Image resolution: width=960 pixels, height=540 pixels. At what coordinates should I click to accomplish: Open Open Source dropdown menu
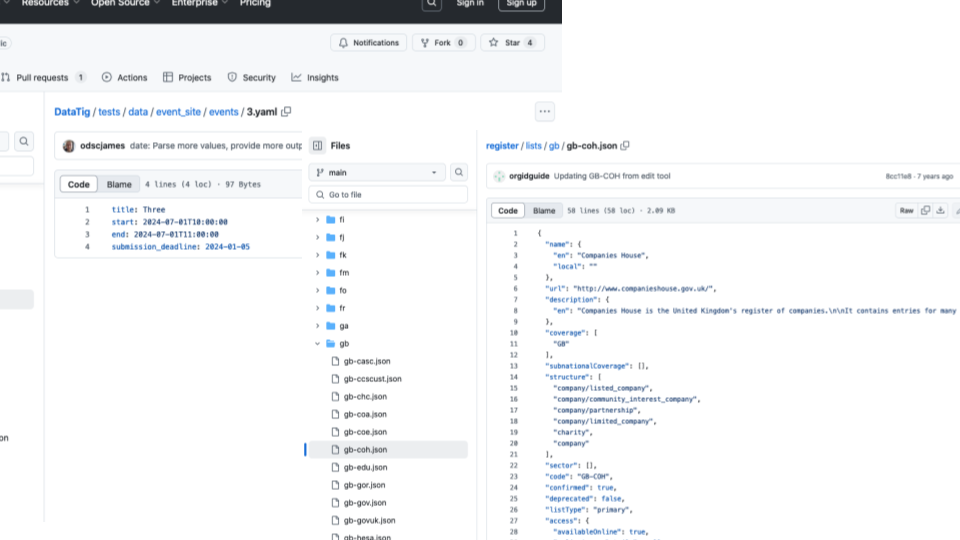(x=126, y=4)
